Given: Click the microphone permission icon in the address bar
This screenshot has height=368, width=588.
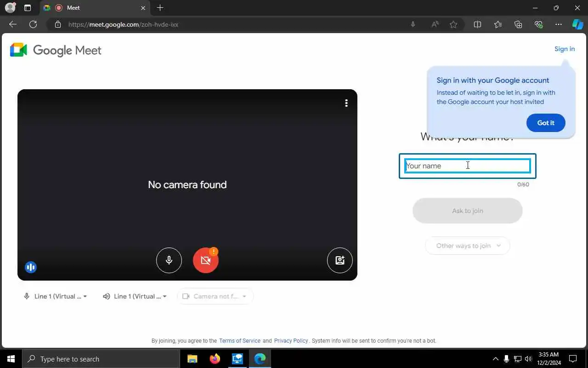Looking at the screenshot, I should coord(413,24).
